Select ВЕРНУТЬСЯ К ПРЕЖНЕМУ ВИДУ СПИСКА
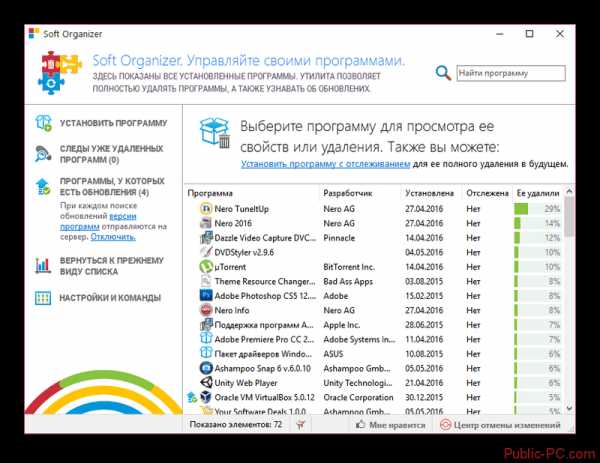Image resolution: width=600 pixels, height=463 pixels. click(112, 266)
